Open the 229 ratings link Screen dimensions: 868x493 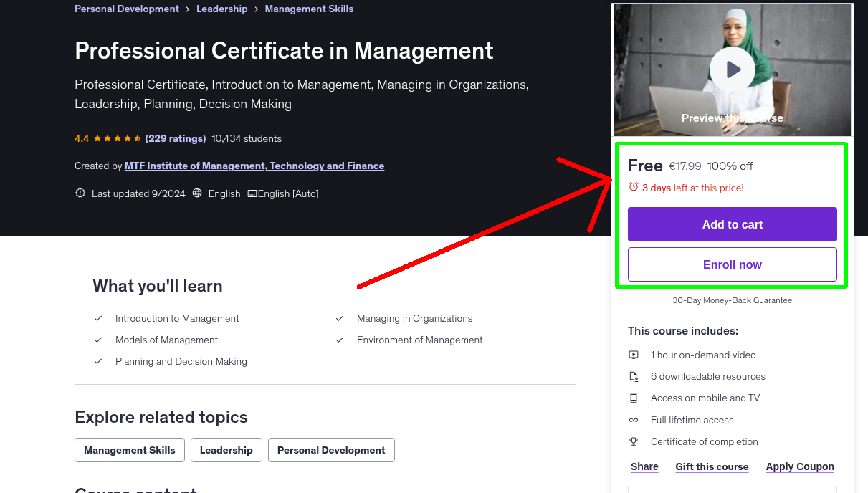pyautogui.click(x=175, y=138)
